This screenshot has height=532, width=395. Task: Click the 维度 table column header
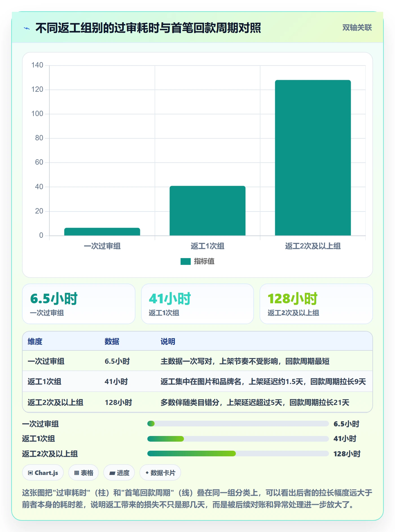(35, 341)
